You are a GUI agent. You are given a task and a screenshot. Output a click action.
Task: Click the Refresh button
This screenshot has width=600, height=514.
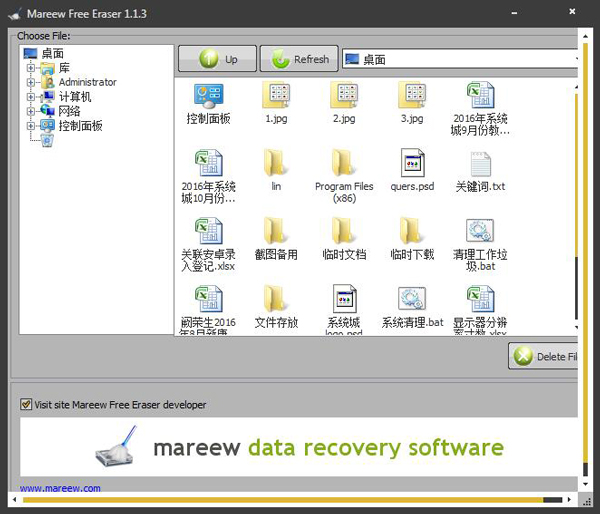point(299,59)
